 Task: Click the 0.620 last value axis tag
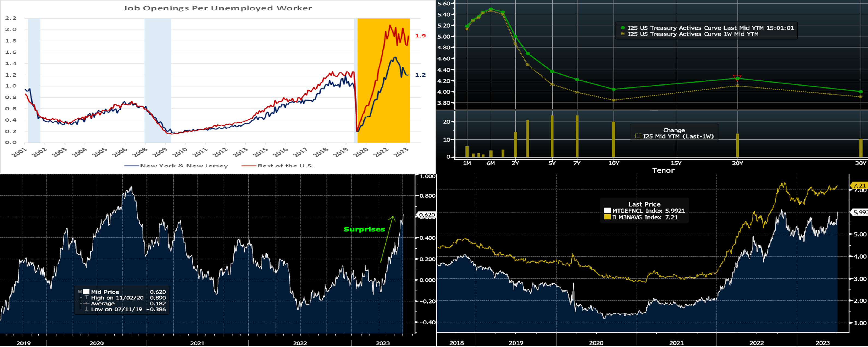427,214
